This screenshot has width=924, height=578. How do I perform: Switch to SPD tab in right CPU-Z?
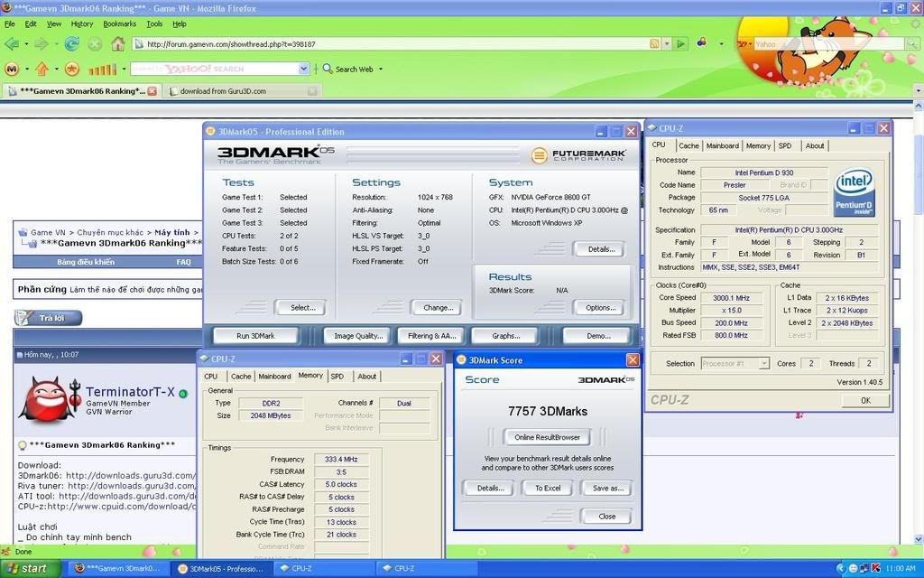[x=785, y=145]
